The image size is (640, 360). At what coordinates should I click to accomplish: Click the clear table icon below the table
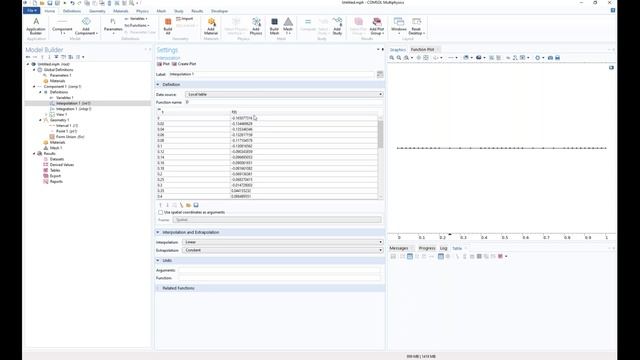pyautogui.click(x=182, y=205)
